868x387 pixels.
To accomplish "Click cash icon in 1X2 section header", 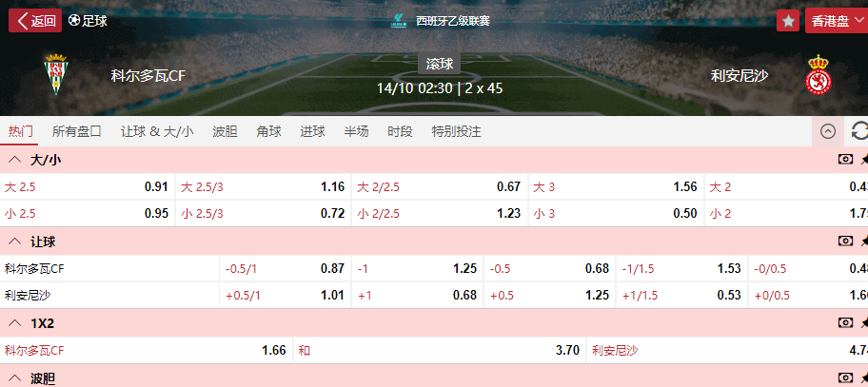I will point(845,323).
